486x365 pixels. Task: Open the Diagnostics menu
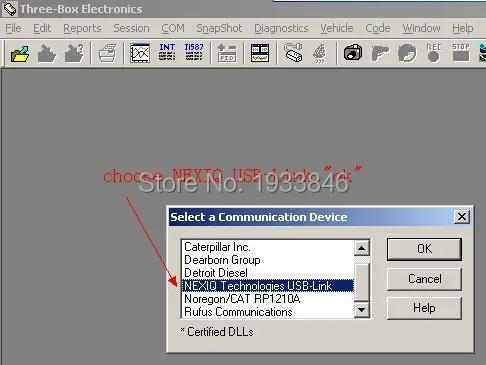[281, 28]
